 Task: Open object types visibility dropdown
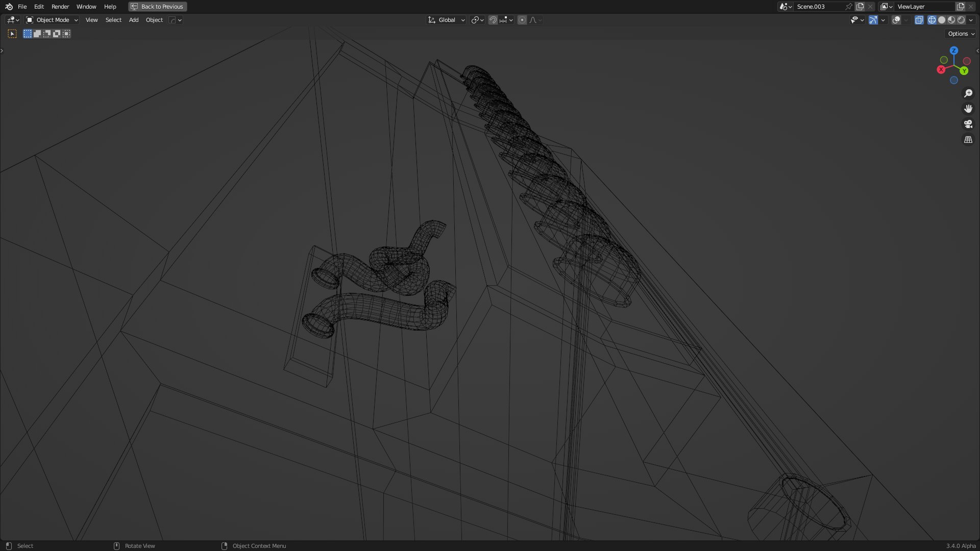857,20
